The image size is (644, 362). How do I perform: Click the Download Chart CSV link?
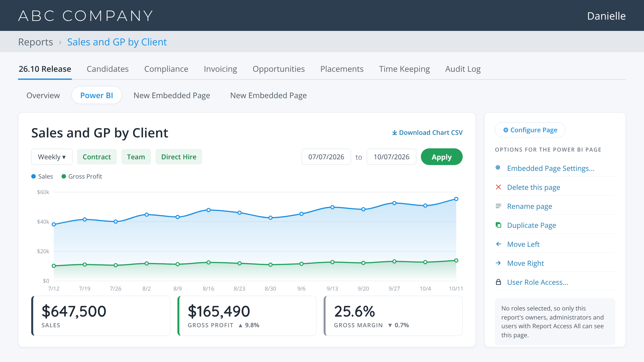point(427,133)
